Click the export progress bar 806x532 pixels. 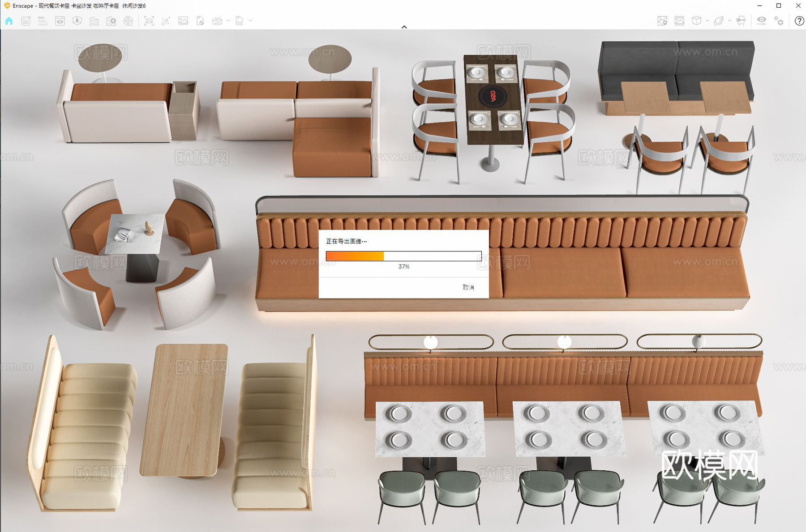[x=404, y=256]
